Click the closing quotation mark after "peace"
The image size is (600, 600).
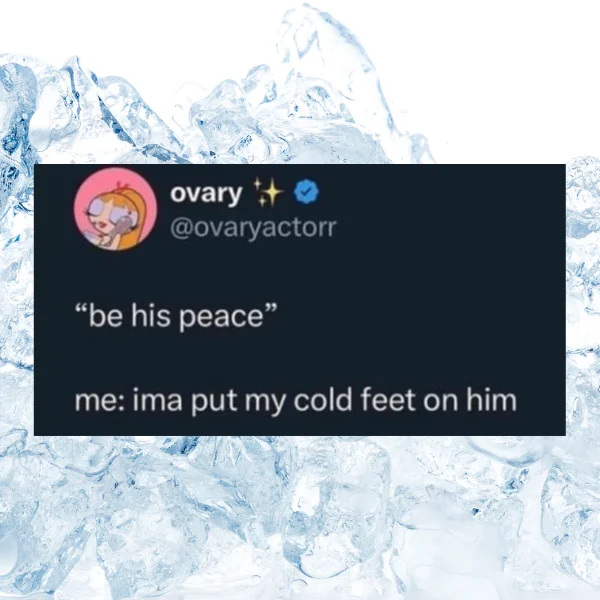(x=269, y=308)
